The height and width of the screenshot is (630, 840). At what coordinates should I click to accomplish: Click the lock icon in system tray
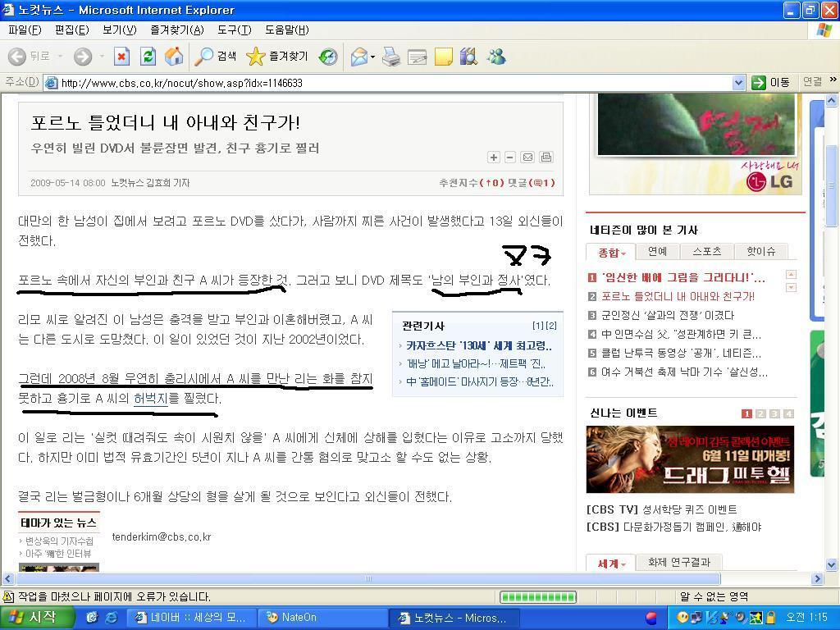coord(771,617)
